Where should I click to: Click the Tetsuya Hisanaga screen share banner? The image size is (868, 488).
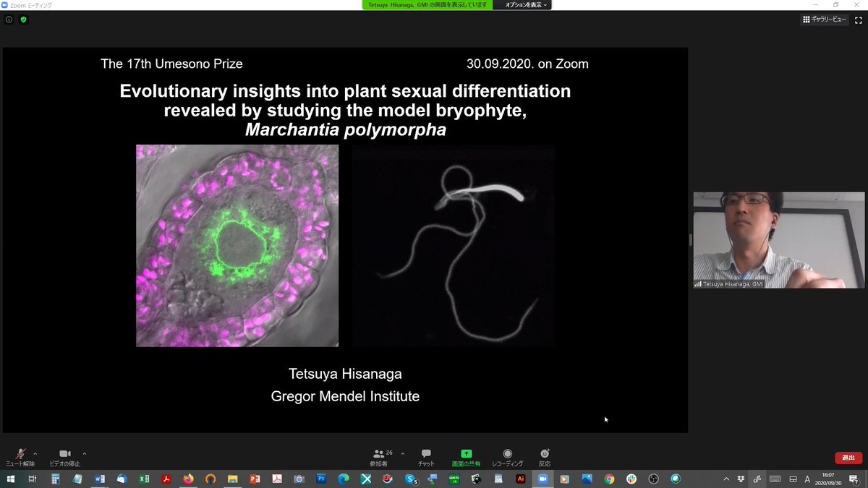pyautogui.click(x=427, y=5)
